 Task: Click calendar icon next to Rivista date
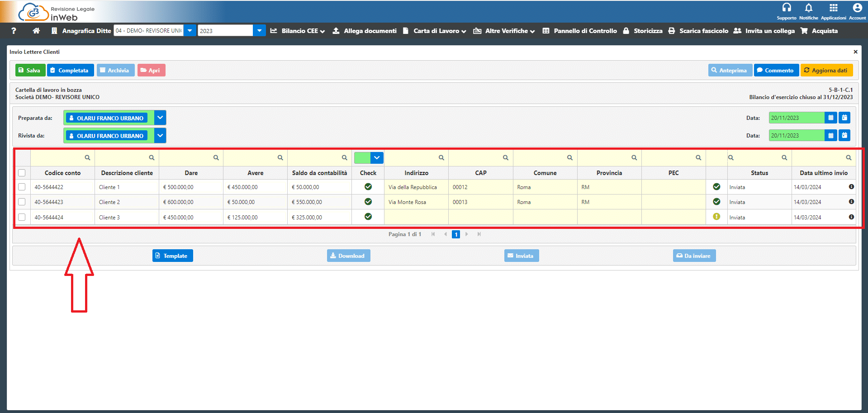point(831,135)
